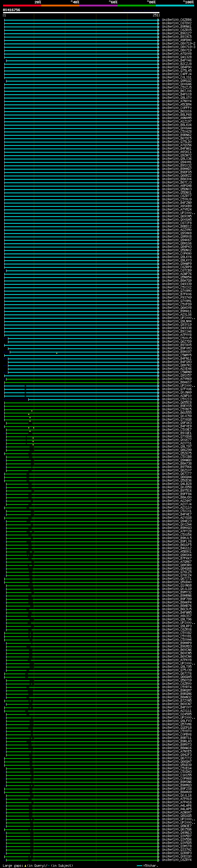The image size is (197, 868).
Task: Open hit UniRef100_Q41328
Action: pos(177,57)
